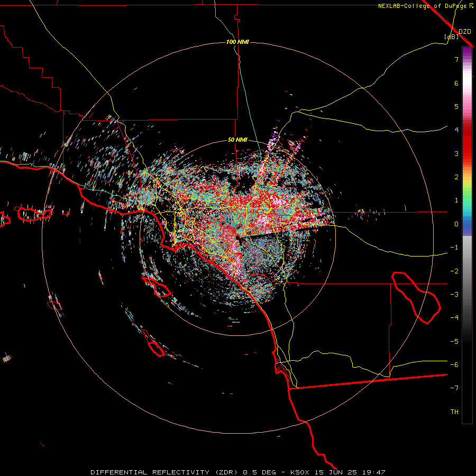Click the '3' value on the color scale

pyautogui.click(x=456, y=153)
